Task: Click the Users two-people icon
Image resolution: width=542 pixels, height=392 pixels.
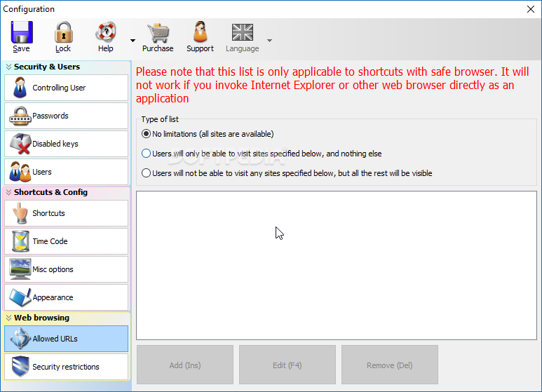Action: (20, 172)
